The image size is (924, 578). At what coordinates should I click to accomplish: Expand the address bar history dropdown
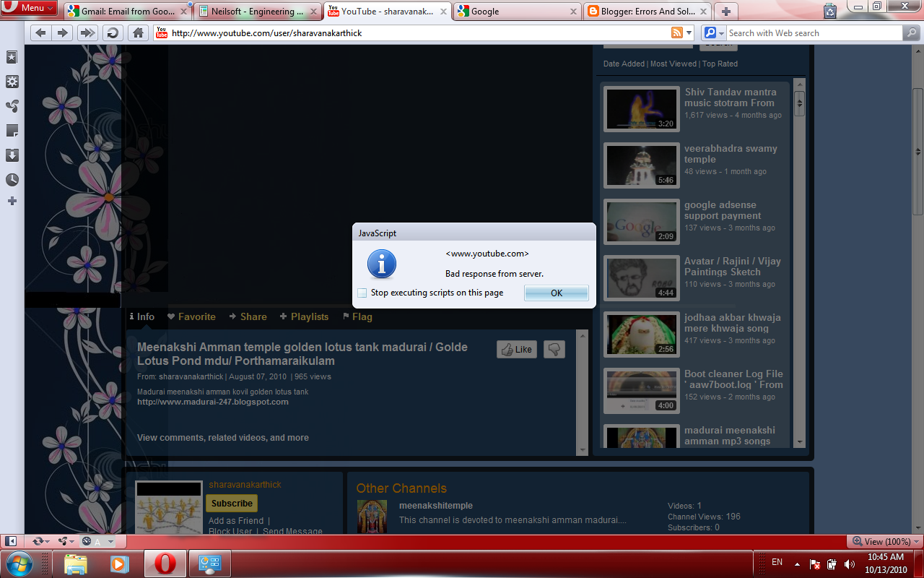coord(689,33)
